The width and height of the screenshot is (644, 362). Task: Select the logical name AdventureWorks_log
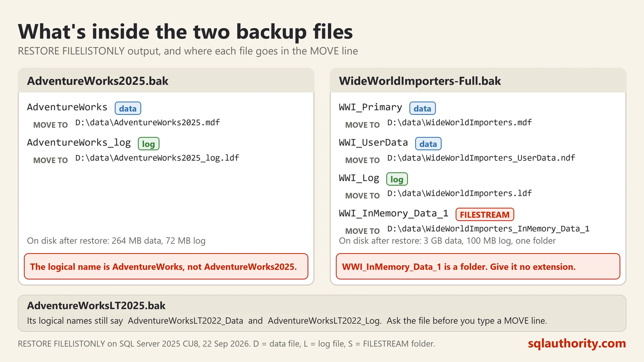79,143
